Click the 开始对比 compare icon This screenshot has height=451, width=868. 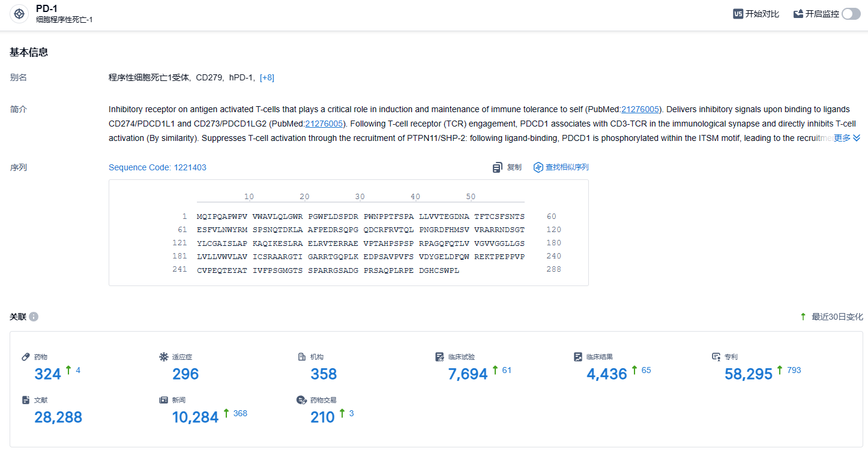(x=738, y=14)
